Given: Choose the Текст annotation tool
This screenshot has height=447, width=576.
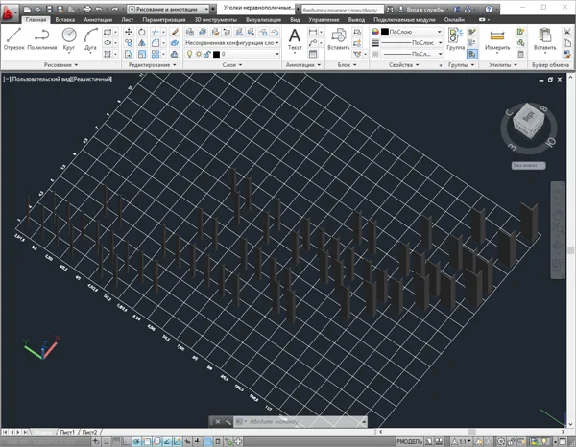Looking at the screenshot, I should pyautogui.click(x=294, y=40).
